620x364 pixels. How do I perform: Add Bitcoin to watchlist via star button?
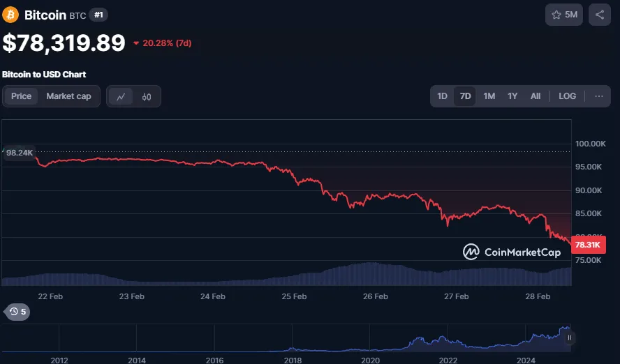point(564,15)
